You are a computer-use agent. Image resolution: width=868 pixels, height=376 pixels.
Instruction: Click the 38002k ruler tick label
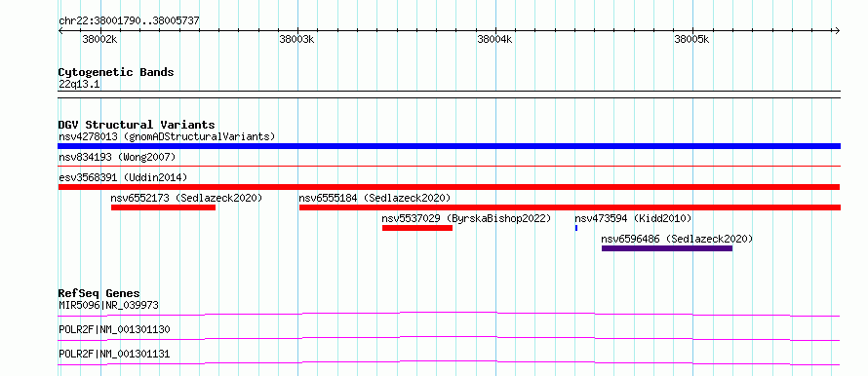click(x=99, y=40)
